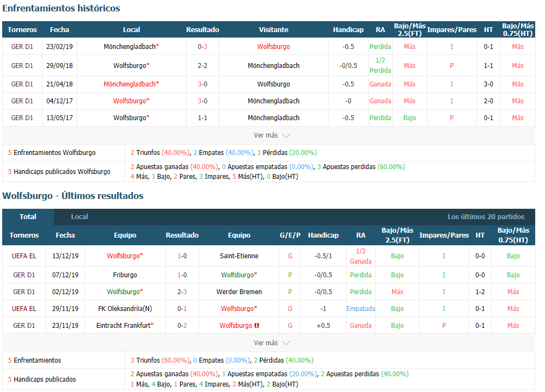Image resolution: width=545 pixels, height=392 pixels.
Task: Click Enfrentamientos históricos section heading
Action: pyautogui.click(x=61, y=8)
